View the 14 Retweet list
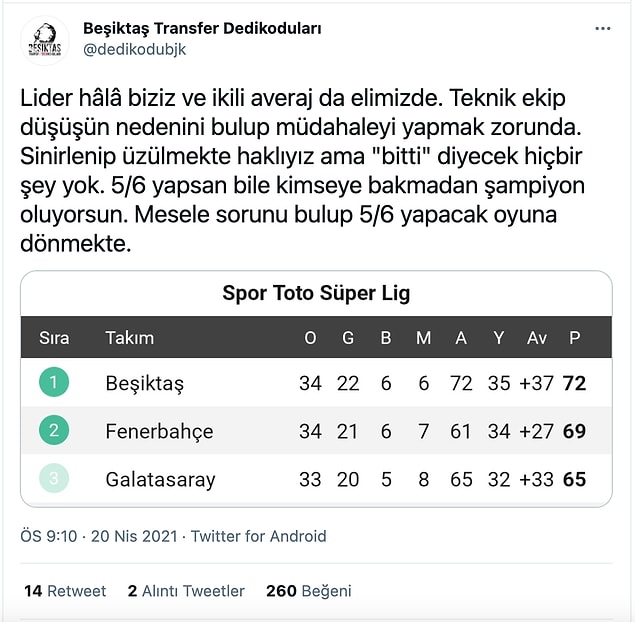The image size is (635, 622). [x=65, y=591]
